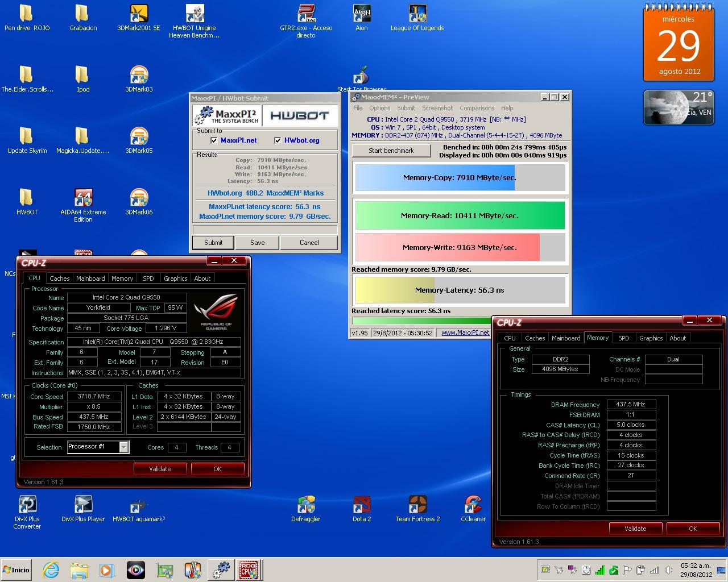Select ROG CPU-Z taskbar button
This screenshot has height=582, width=728.
[x=248, y=569]
